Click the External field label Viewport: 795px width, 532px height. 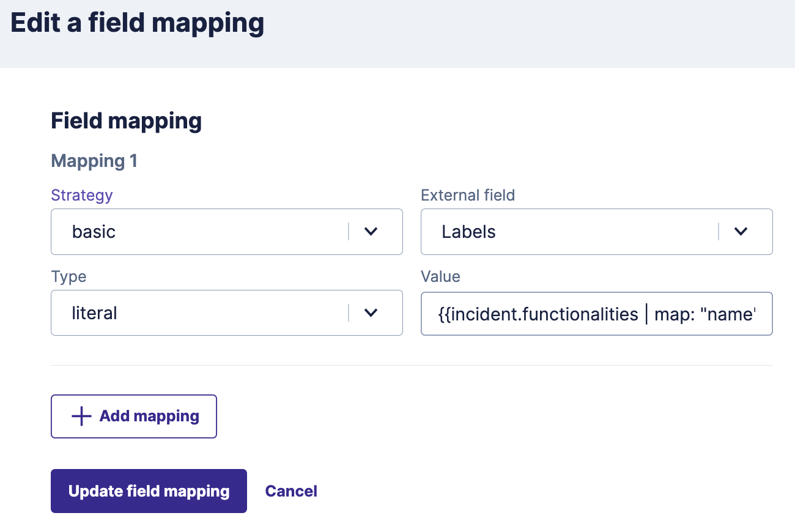(467, 194)
